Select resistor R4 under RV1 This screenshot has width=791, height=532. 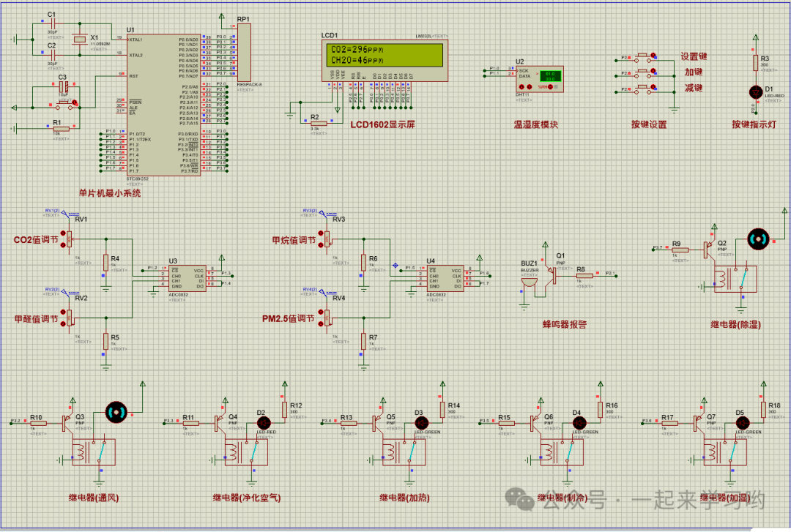pos(106,263)
